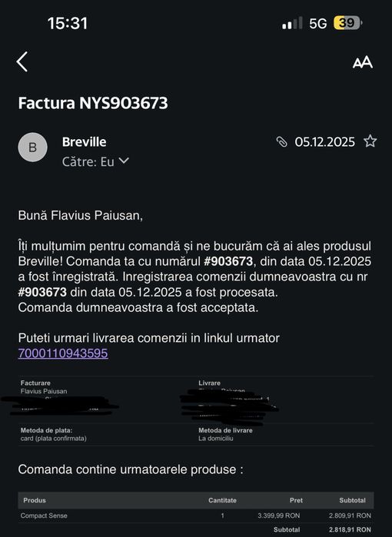The image size is (392, 537).
Task: Tap the sender name Breville
Action: [84, 142]
